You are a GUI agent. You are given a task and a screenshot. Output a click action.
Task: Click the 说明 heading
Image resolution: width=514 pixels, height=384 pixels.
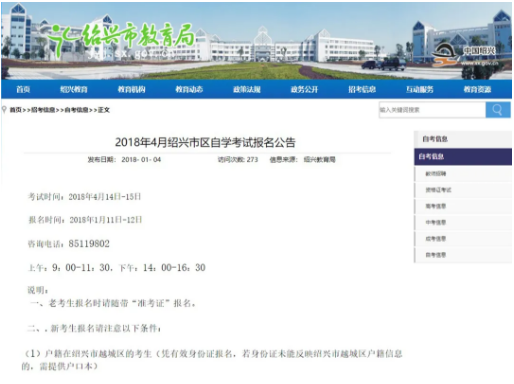pos(38,290)
